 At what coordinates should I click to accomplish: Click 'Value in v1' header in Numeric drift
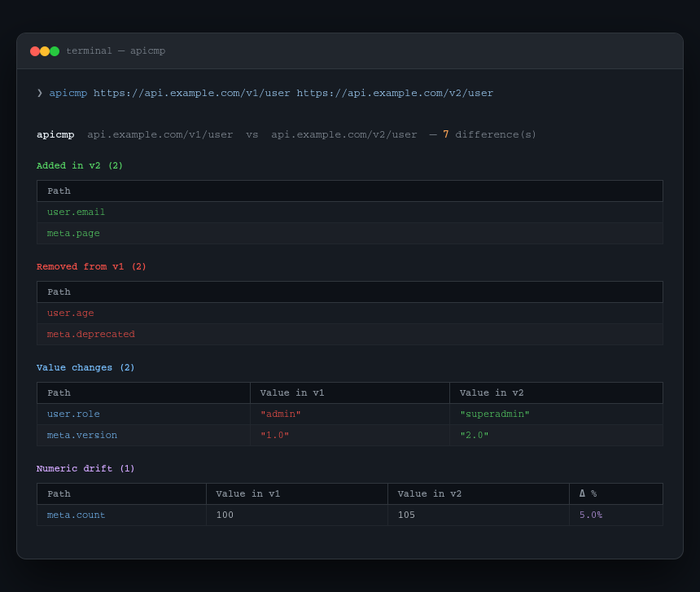297,493
